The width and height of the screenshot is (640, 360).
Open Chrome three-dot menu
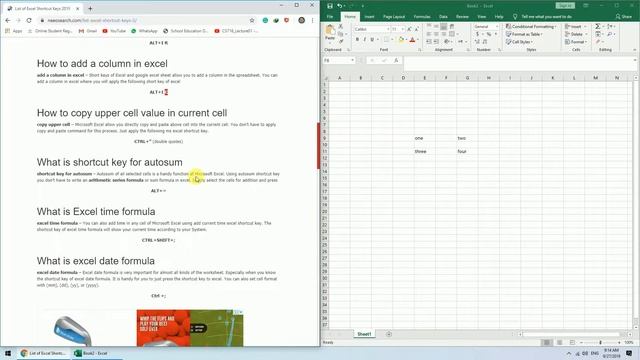pyautogui.click(x=312, y=20)
